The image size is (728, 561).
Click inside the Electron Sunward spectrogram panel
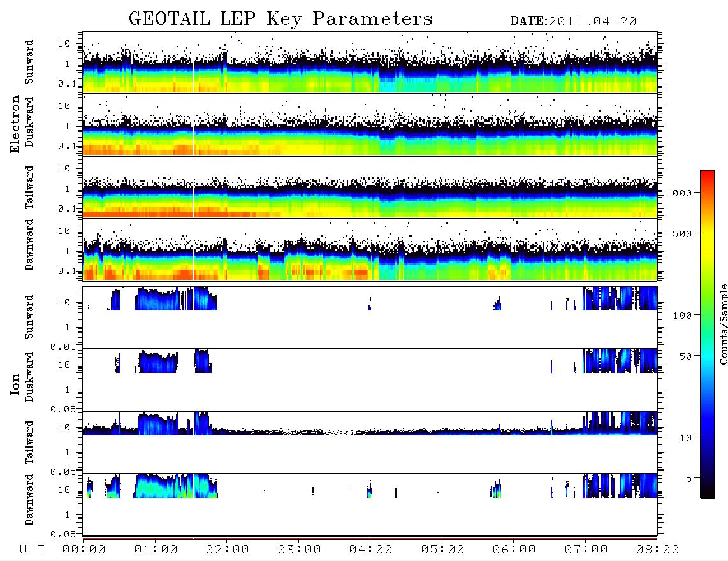[370, 62]
